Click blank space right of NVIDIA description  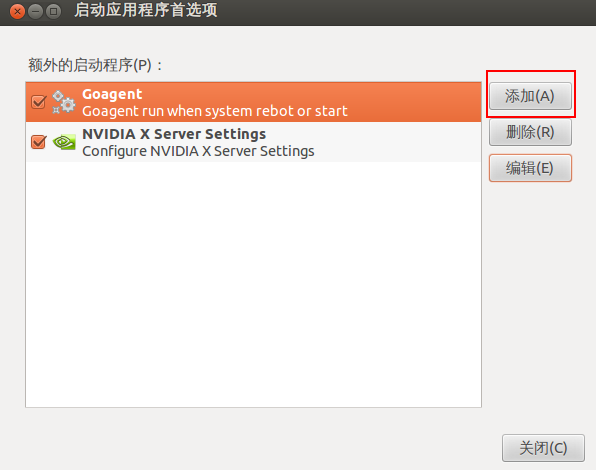coord(397,151)
